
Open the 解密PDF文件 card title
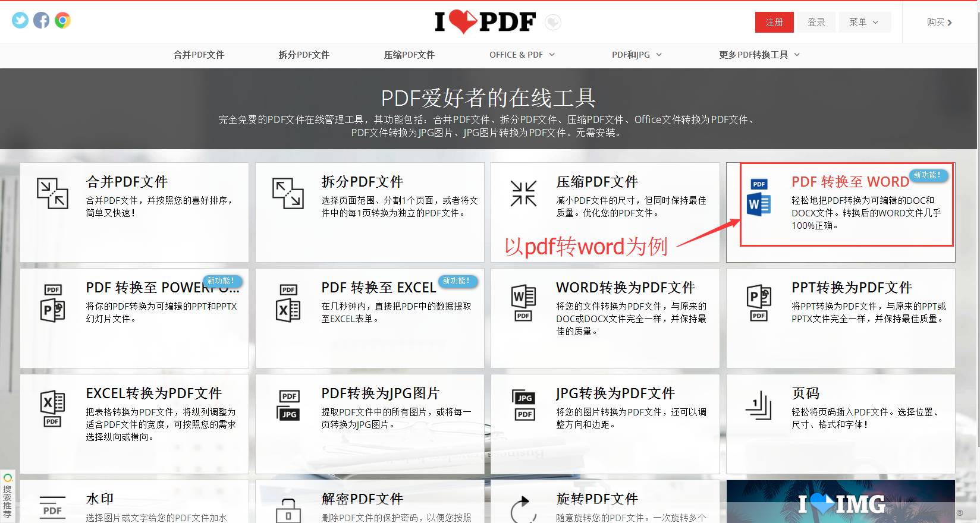pos(362,499)
